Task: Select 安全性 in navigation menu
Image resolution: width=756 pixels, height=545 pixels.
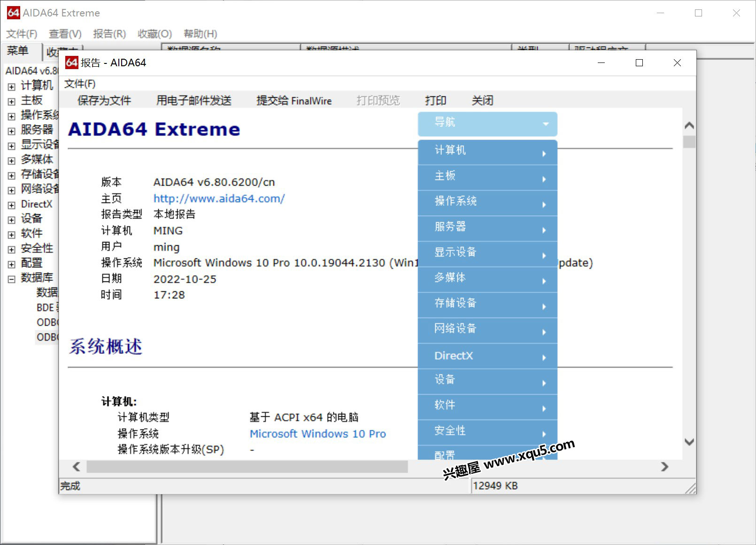Action: (x=487, y=432)
